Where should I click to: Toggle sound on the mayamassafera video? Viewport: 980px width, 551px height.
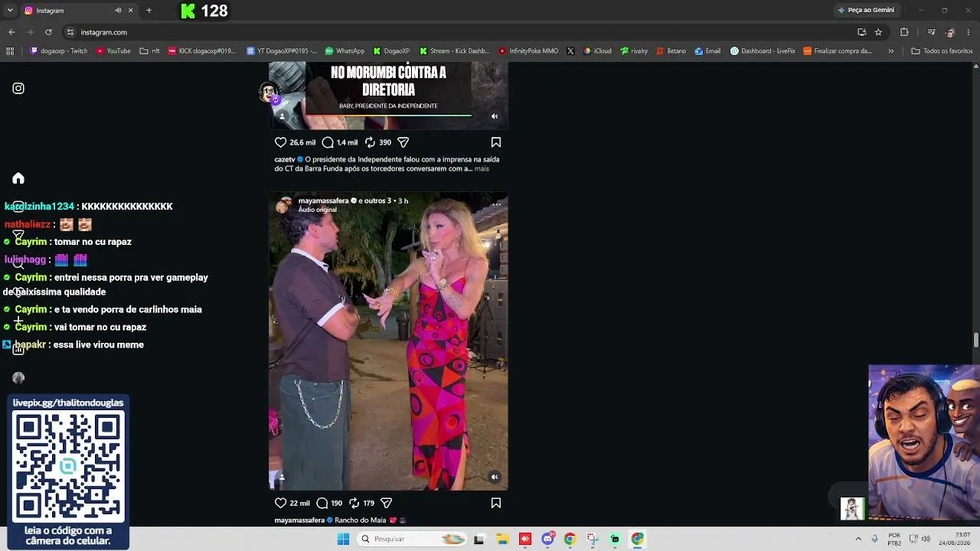pos(495,477)
